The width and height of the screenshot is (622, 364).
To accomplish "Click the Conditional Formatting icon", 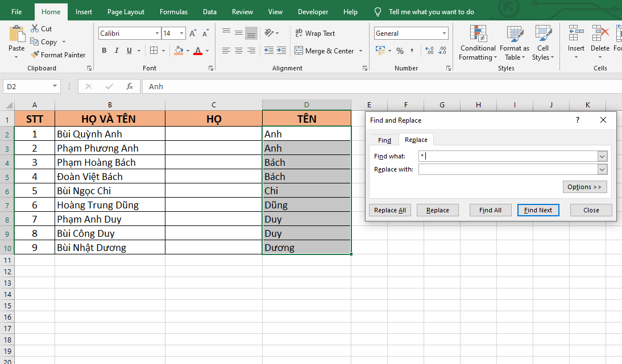I will click(478, 34).
